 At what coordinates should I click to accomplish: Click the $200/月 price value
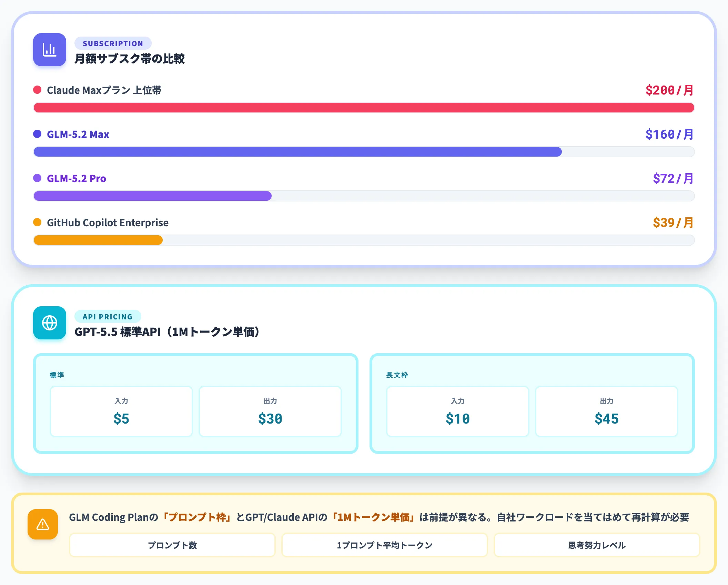tap(669, 90)
